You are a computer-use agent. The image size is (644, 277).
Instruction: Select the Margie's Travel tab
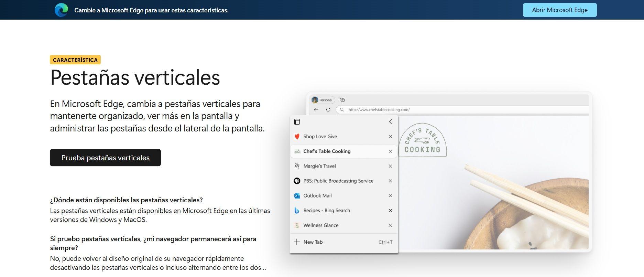pyautogui.click(x=344, y=166)
